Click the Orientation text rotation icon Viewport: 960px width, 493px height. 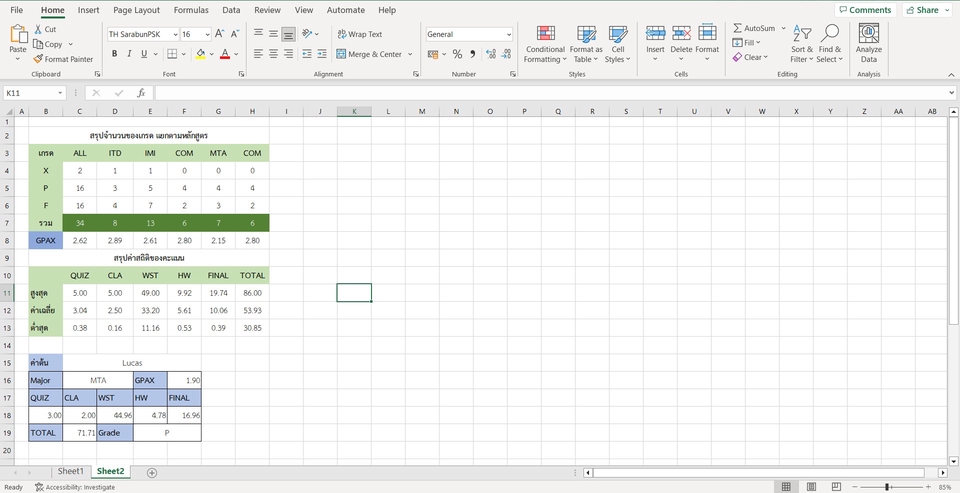point(307,34)
